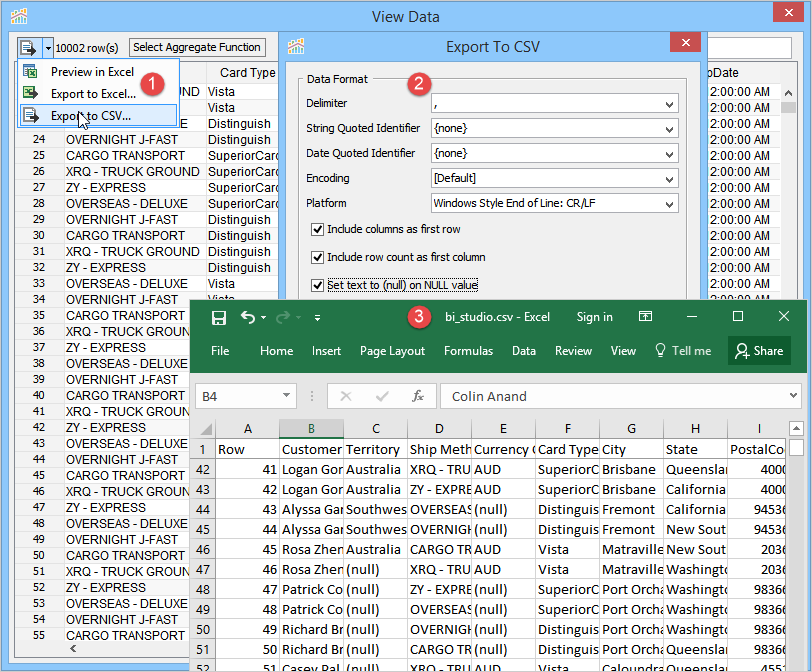
Task: Click the Insert Function fx icon
Action: click(418, 397)
